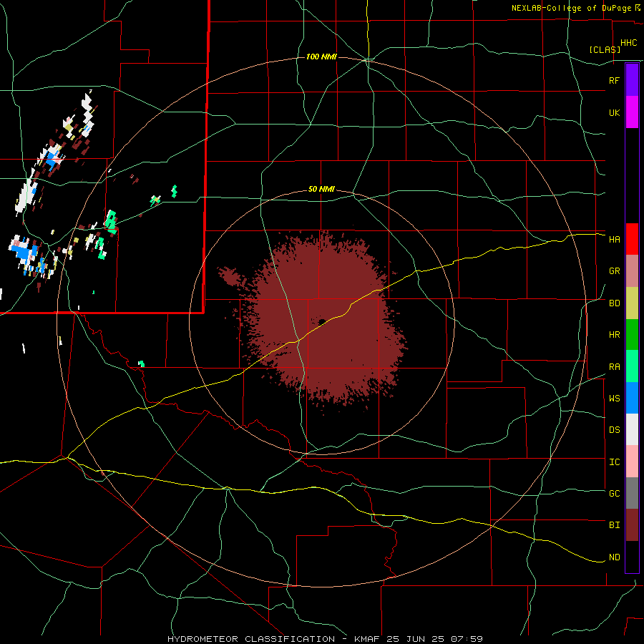Click the 'DS' legend label
Viewport: 644px width, 644px height.
(614, 429)
